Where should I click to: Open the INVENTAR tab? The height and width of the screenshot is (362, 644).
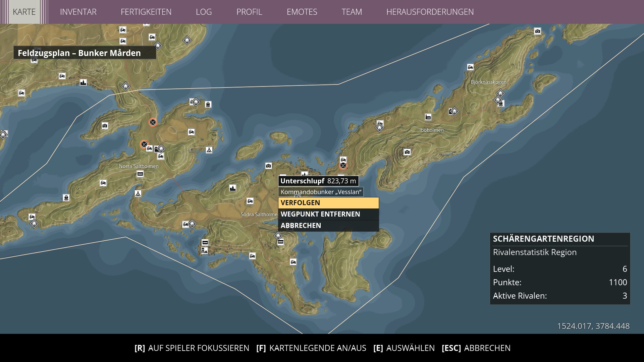click(x=78, y=12)
